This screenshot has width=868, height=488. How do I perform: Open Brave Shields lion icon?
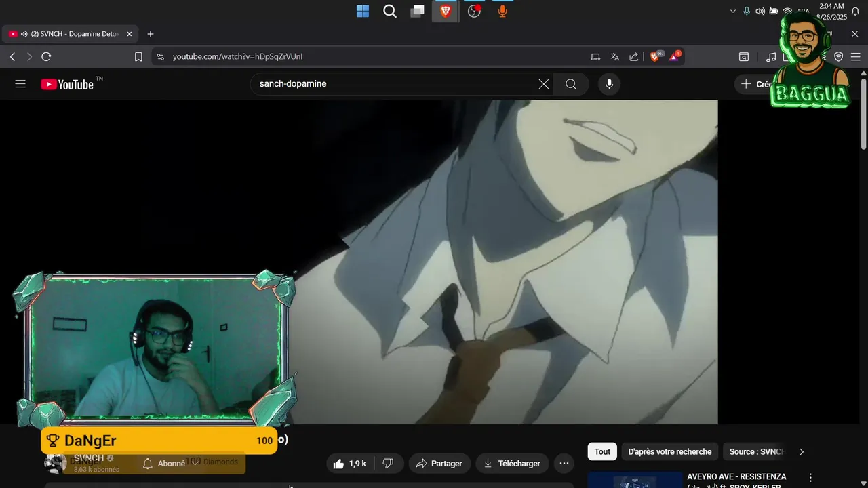[x=655, y=57]
